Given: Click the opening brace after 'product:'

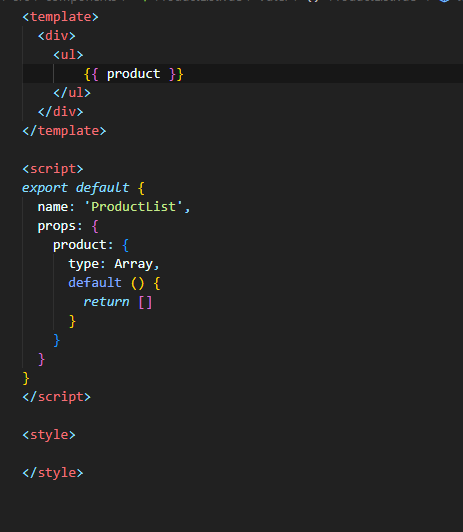Looking at the screenshot, I should [126, 245].
